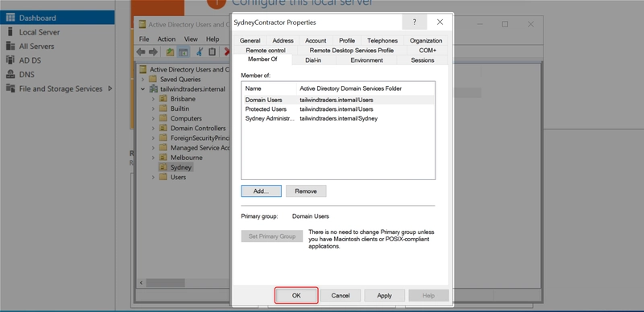644x312 pixels.
Task: Click the Remove button
Action: click(x=306, y=191)
